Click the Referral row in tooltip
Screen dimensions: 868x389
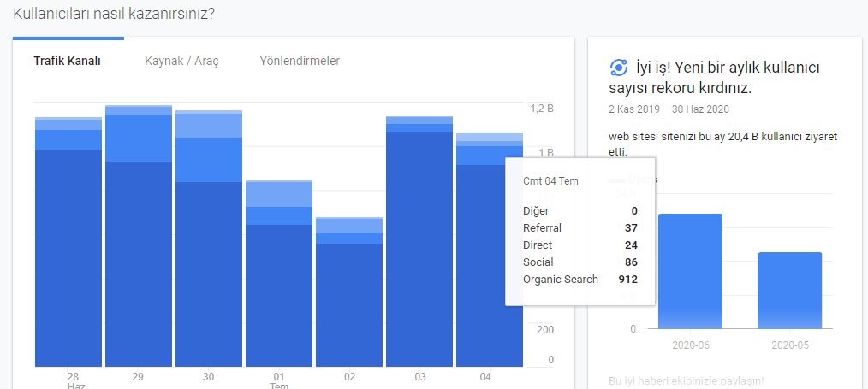[x=580, y=227]
